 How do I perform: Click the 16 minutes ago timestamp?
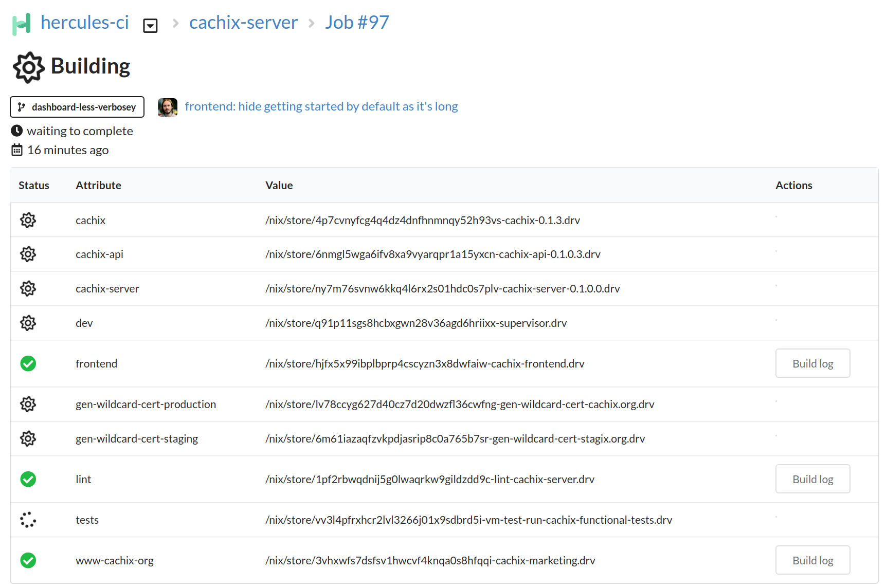coord(68,150)
